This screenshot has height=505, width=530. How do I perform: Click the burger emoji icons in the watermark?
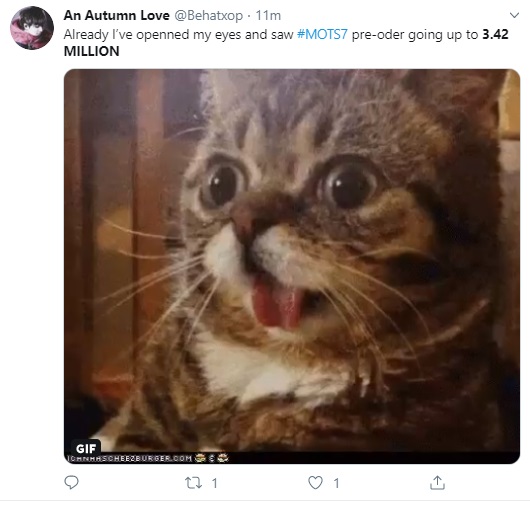(x=212, y=458)
